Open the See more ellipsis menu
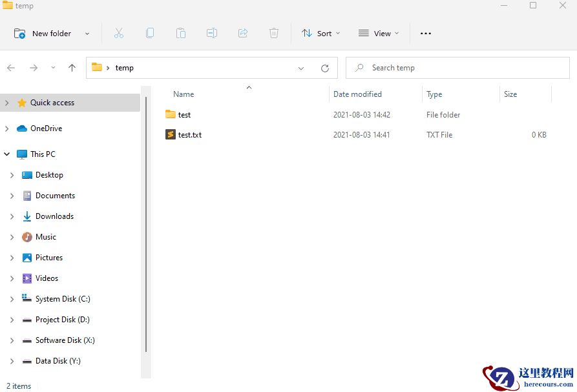Viewport: 577px width, 392px height. (x=426, y=34)
